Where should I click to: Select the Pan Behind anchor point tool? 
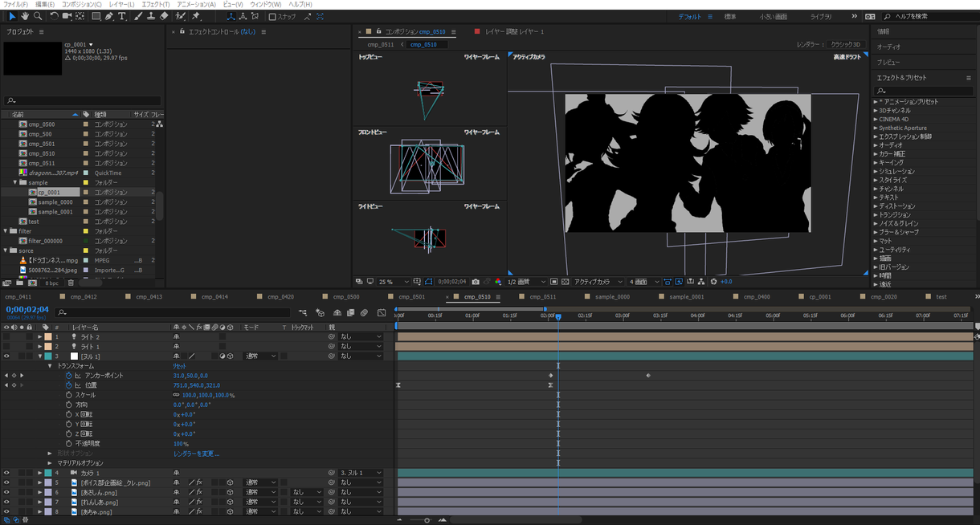(x=80, y=16)
